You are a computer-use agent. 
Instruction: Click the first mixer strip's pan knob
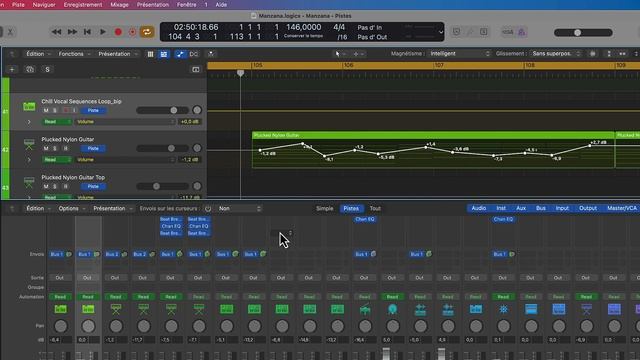pyautogui.click(x=60, y=326)
